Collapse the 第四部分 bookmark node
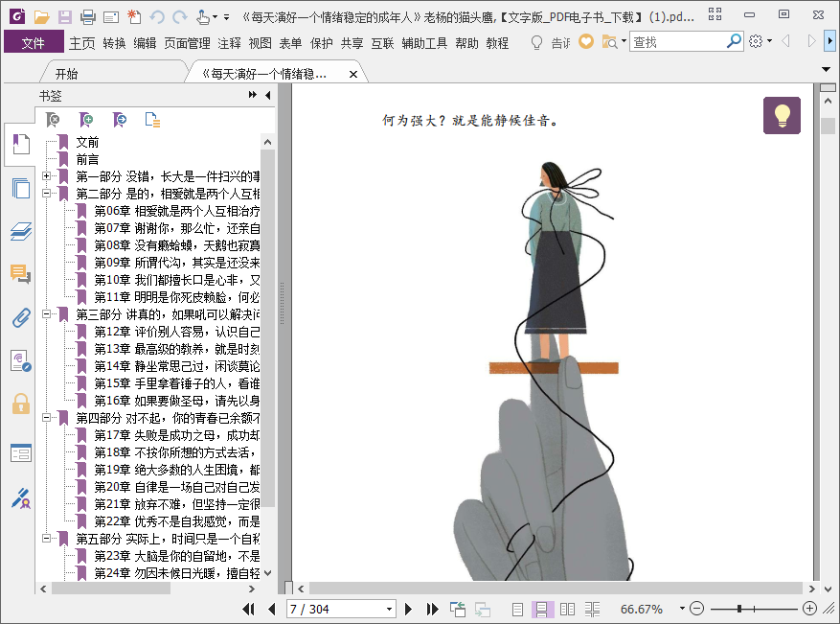The image size is (840, 624). click(x=47, y=417)
